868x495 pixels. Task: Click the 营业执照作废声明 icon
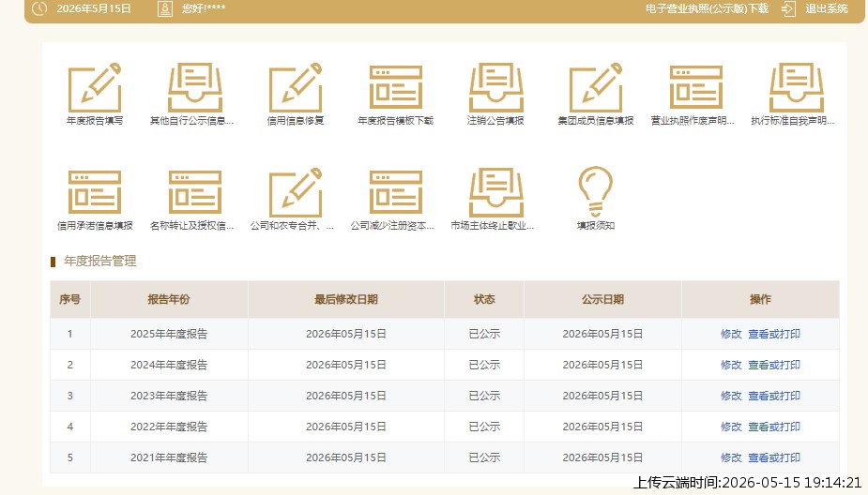coord(696,88)
